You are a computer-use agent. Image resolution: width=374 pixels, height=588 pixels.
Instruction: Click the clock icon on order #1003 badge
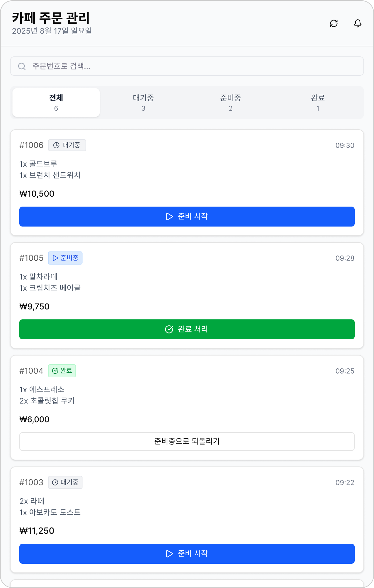point(55,482)
